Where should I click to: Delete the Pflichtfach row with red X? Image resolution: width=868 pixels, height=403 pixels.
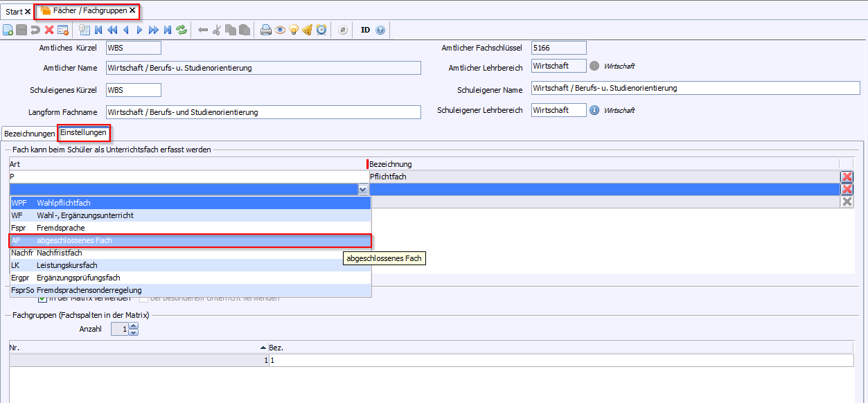(847, 177)
